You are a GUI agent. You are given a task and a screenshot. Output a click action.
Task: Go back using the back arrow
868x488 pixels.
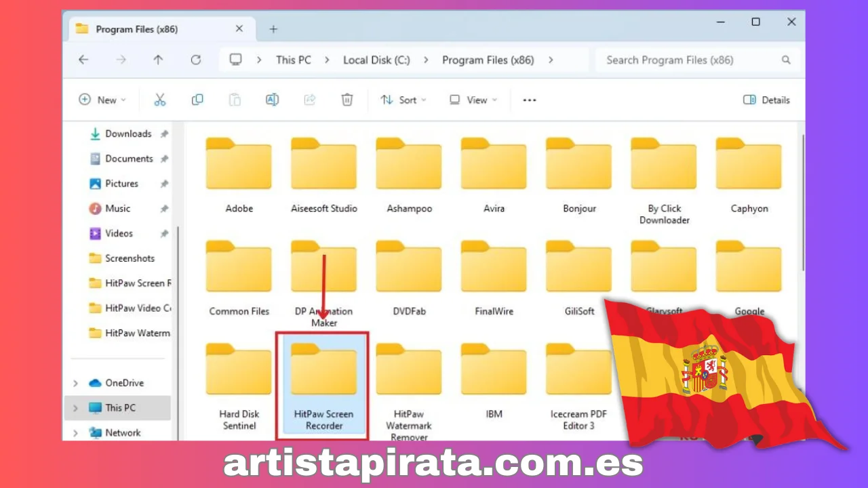pos(83,60)
